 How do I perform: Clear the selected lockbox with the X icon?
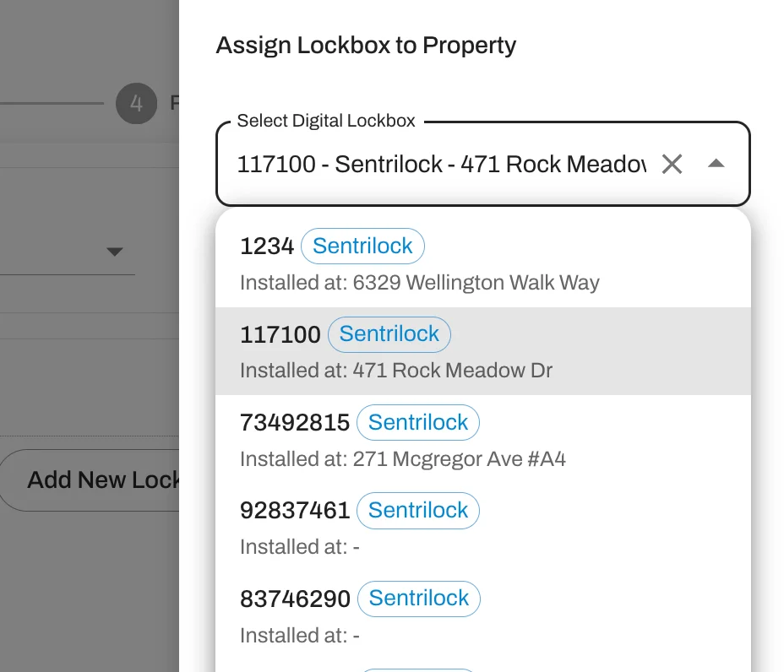click(672, 164)
